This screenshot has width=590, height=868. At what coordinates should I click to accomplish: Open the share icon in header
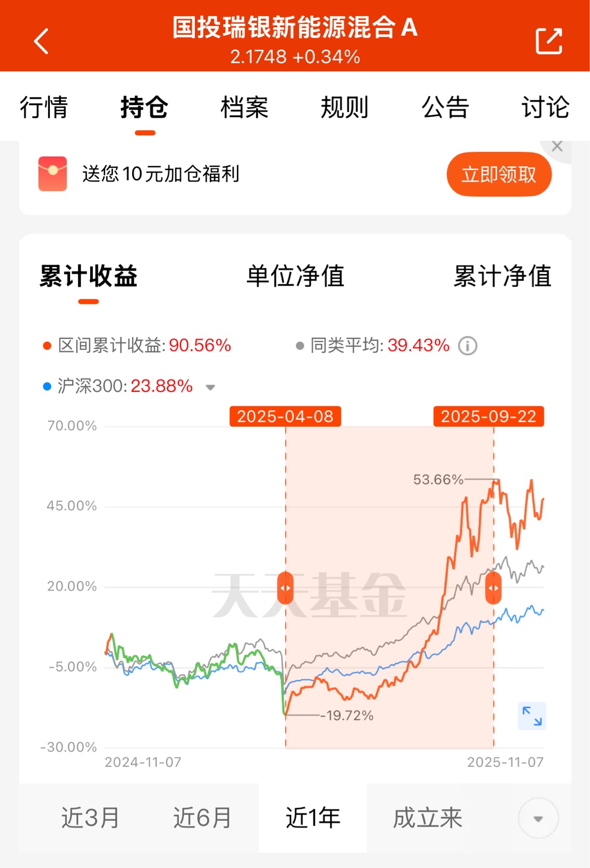click(x=549, y=41)
